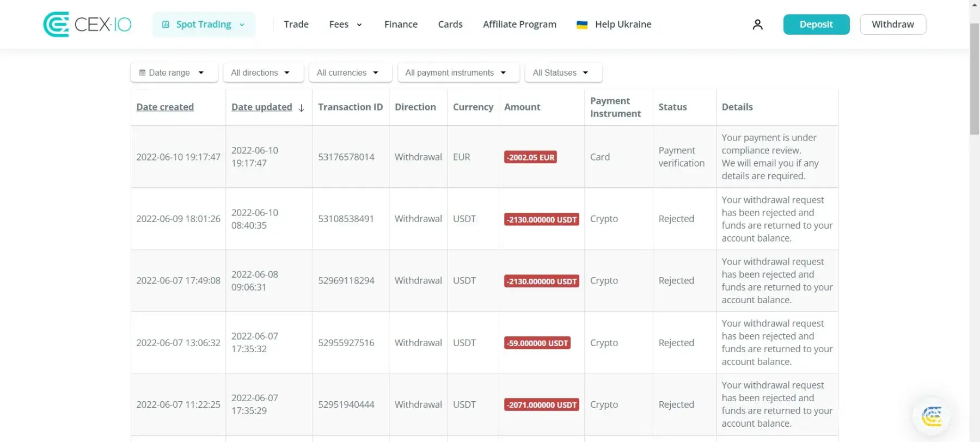
Task: Click the Date updated sort arrow
Action: tap(301, 108)
